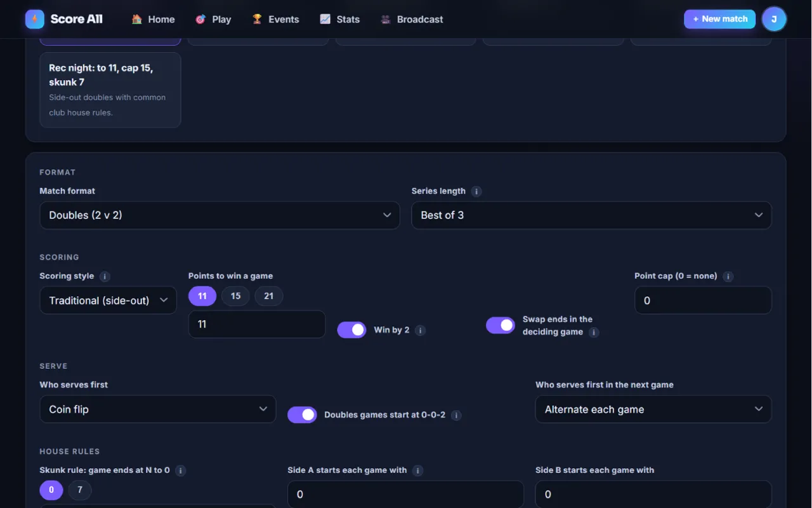The width and height of the screenshot is (812, 508).
Task: Go to the Events menu
Action: (275, 19)
